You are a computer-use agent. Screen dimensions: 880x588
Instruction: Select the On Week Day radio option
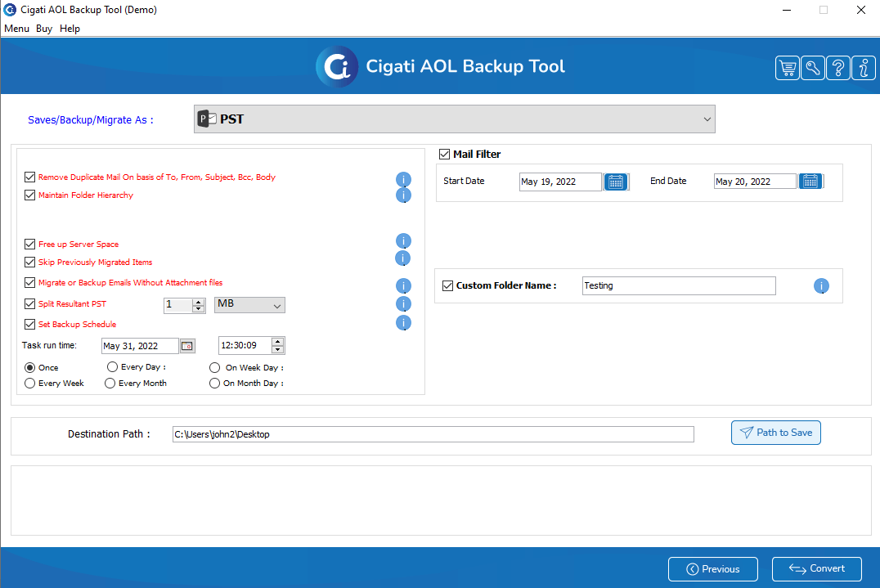(214, 367)
